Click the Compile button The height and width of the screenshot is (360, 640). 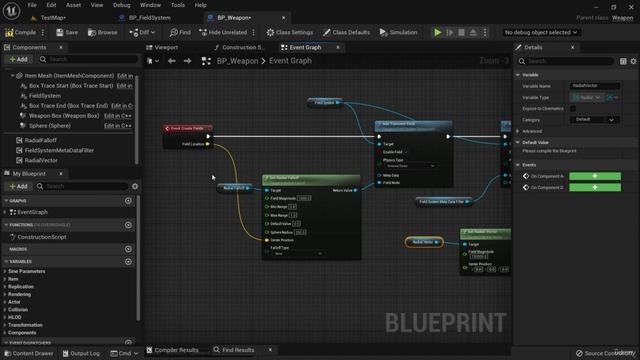click(20, 32)
